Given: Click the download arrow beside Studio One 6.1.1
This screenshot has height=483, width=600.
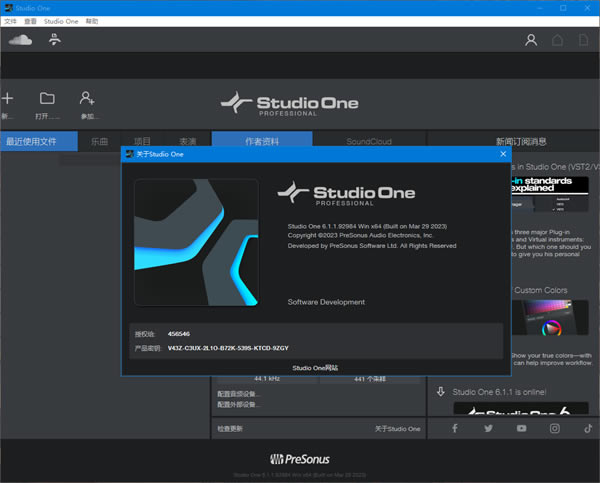Looking at the screenshot, I should pyautogui.click(x=440, y=392).
